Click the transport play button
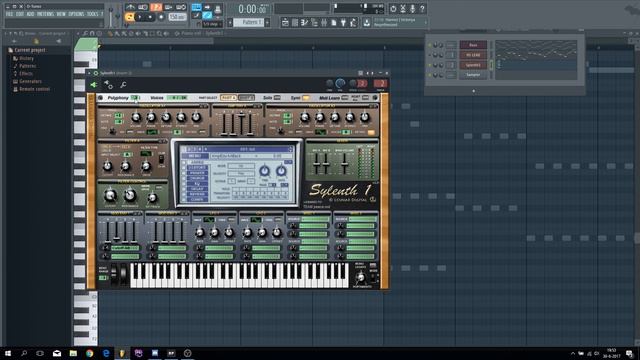 point(140,17)
